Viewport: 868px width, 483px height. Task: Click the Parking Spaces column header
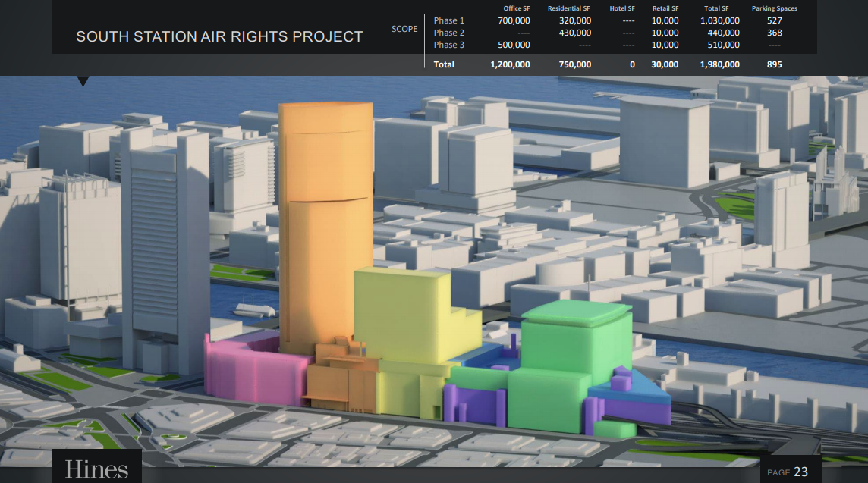pos(774,8)
